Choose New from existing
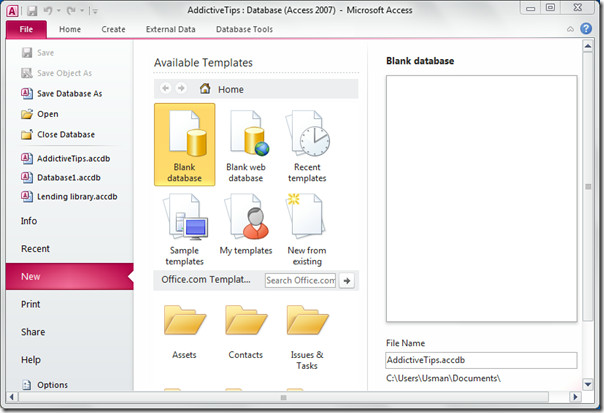 (307, 230)
